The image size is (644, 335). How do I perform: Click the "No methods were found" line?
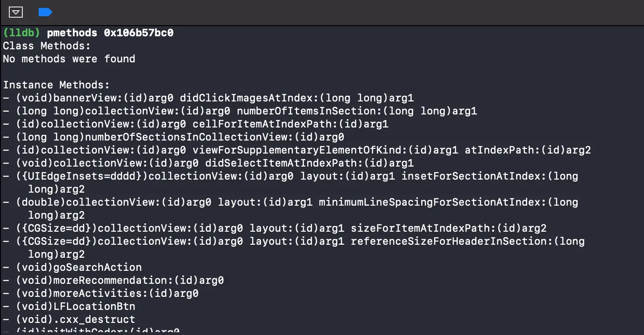(x=69, y=59)
